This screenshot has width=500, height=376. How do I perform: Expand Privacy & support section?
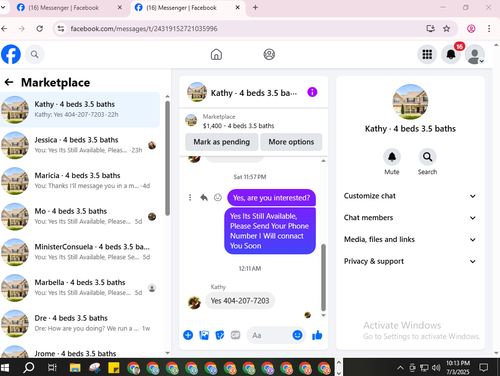[410, 261]
